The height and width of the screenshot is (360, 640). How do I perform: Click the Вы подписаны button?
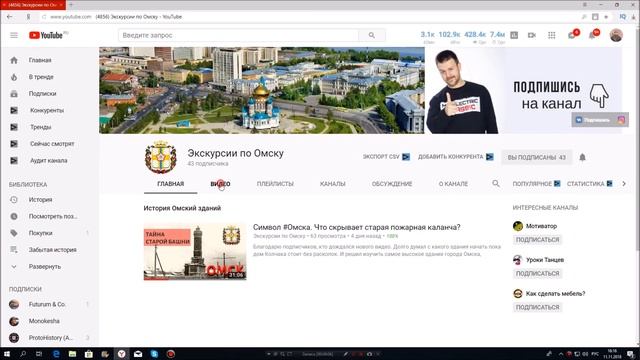point(536,157)
